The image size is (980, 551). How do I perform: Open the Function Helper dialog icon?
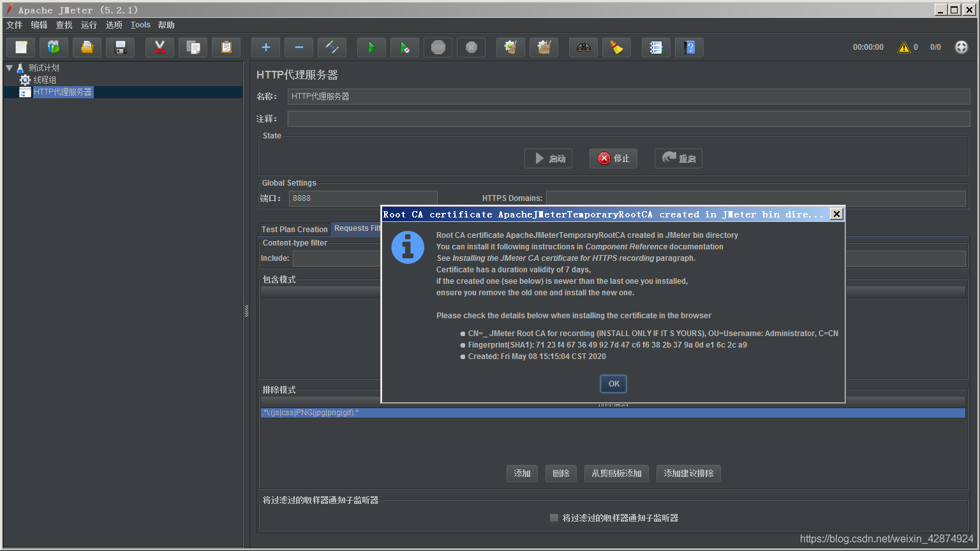tap(657, 47)
